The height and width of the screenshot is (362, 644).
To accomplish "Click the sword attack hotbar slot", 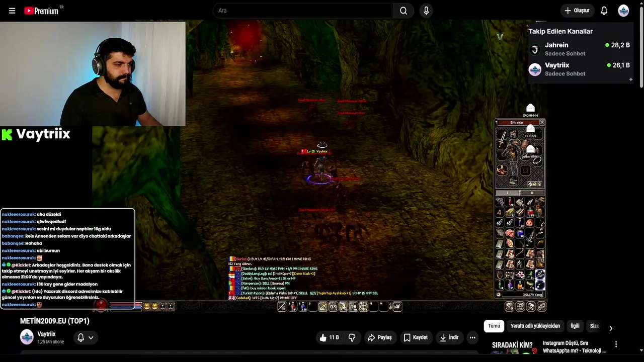I will click(x=282, y=307).
